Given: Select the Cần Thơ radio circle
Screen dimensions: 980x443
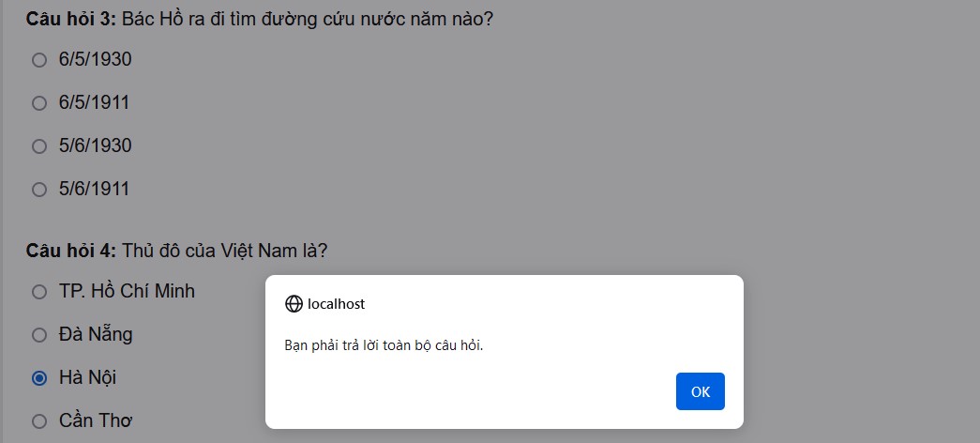Looking at the screenshot, I should tap(39, 421).
